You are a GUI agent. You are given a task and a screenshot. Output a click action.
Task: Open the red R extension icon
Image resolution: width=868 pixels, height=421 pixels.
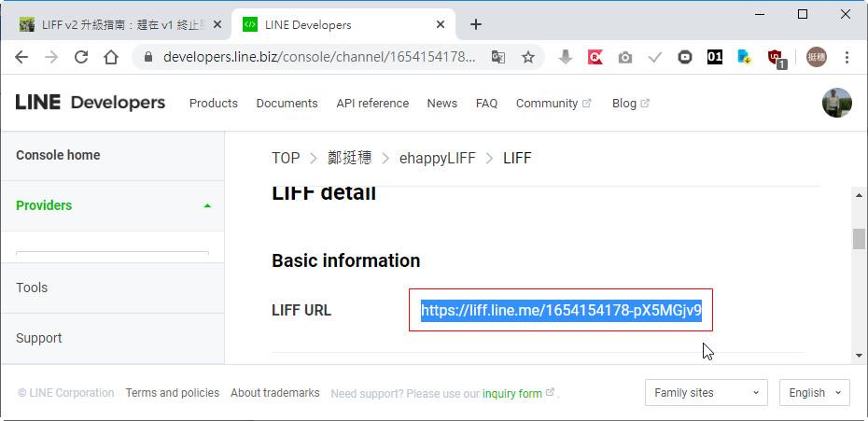595,57
